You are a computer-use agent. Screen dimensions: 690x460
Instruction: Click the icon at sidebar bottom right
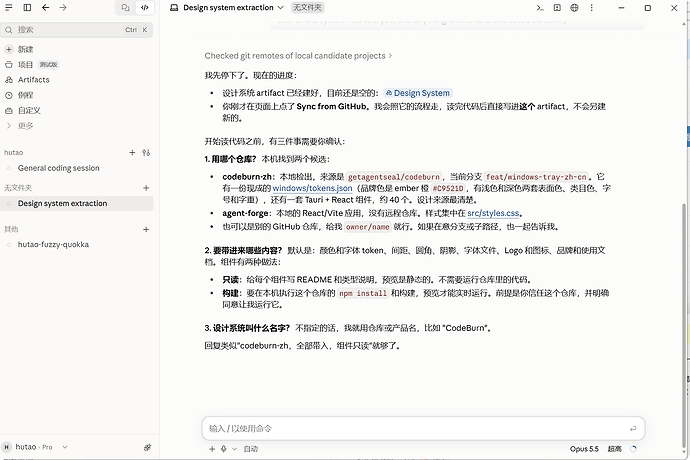tap(147, 447)
